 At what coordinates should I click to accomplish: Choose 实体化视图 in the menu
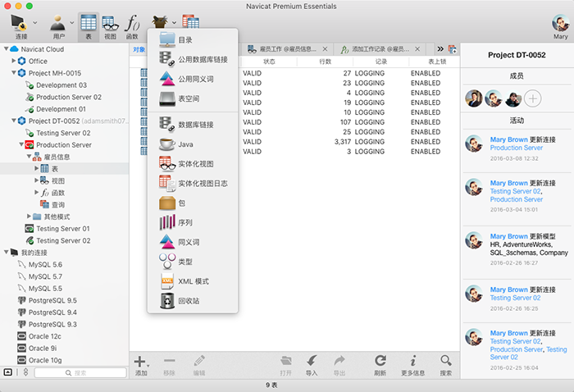coord(193,164)
